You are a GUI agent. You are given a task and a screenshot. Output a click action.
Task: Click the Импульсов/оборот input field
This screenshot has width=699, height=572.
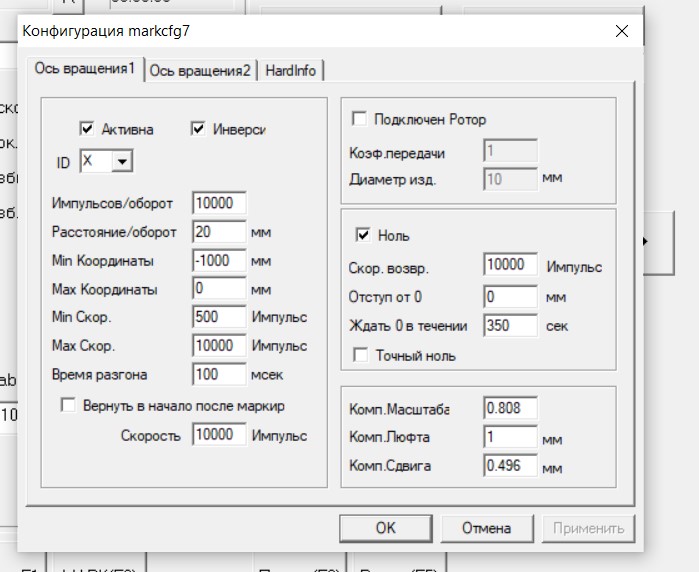(x=218, y=203)
